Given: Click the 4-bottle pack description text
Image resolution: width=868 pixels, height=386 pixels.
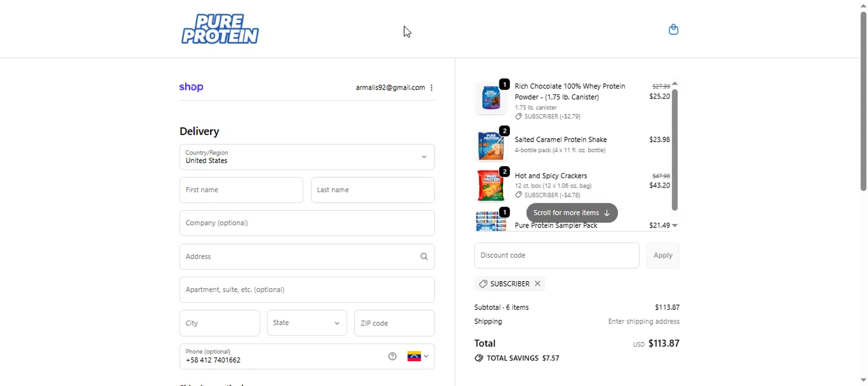Looking at the screenshot, I should [560, 150].
